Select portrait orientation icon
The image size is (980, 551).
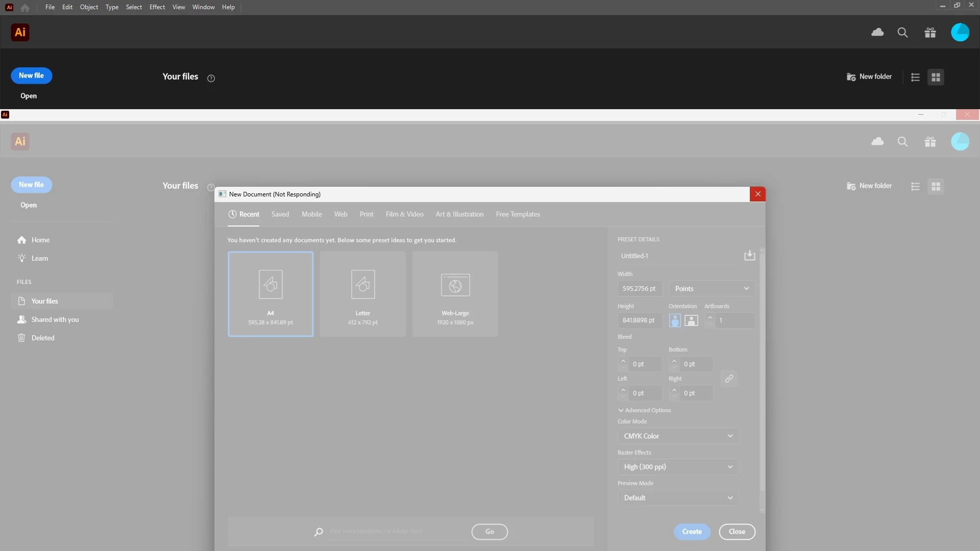(x=675, y=320)
